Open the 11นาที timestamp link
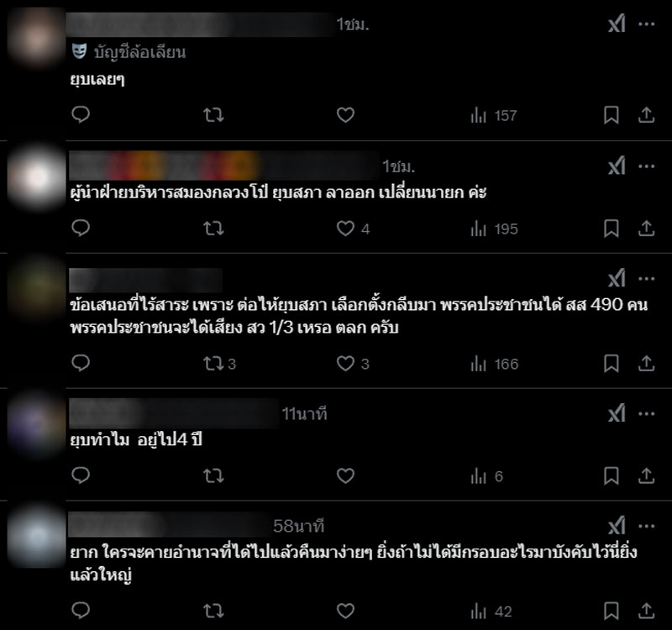This screenshot has height=630, width=672. coord(304,414)
